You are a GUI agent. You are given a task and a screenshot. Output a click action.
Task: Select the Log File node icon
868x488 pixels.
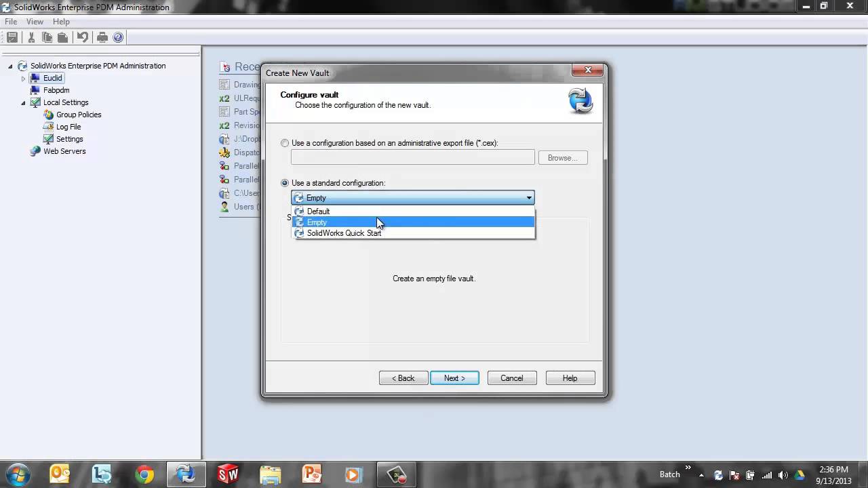point(48,127)
